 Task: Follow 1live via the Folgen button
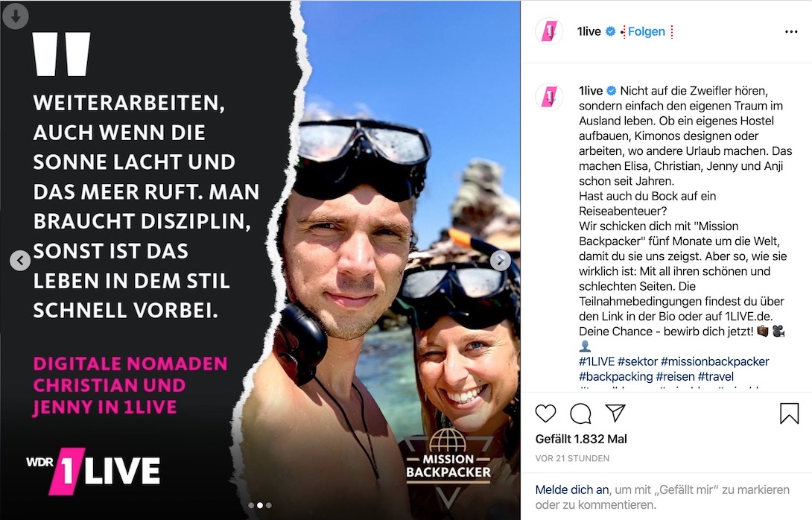(647, 31)
